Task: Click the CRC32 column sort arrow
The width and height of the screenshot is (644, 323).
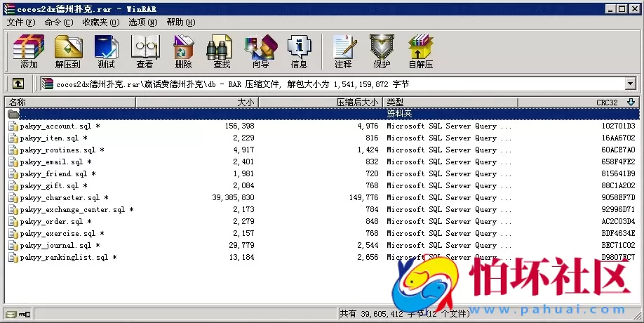Action: pos(631,102)
